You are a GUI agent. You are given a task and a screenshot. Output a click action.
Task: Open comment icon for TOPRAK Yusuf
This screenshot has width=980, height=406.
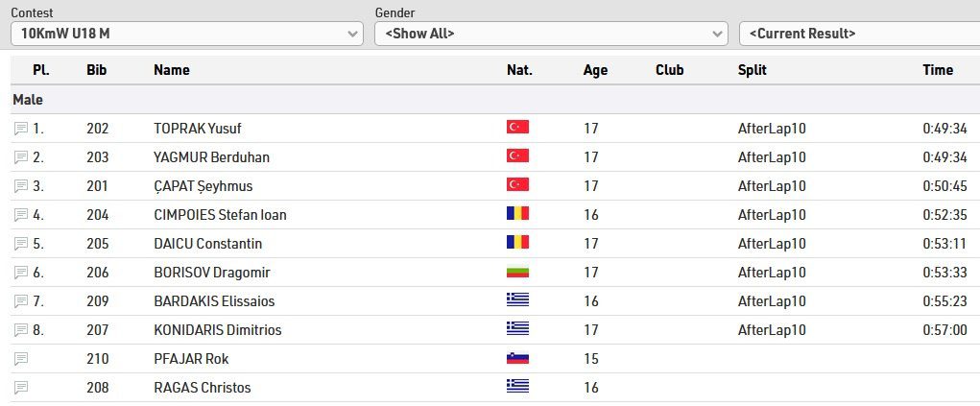point(20,129)
